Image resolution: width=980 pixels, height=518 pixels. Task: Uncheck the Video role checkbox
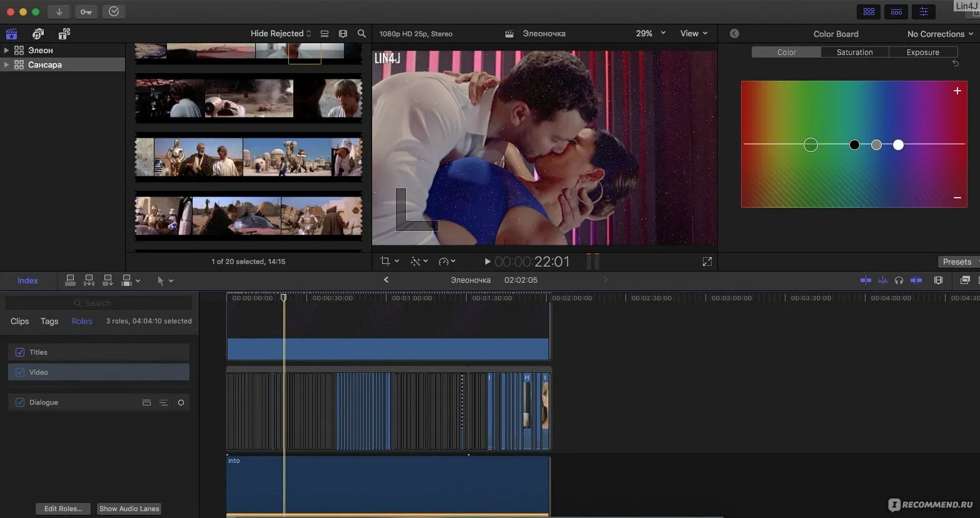20,372
